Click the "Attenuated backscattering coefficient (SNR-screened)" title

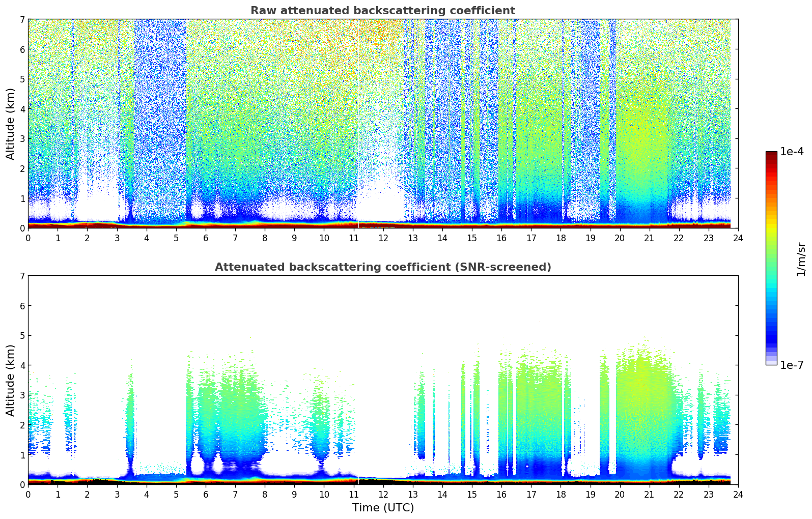pos(383,267)
